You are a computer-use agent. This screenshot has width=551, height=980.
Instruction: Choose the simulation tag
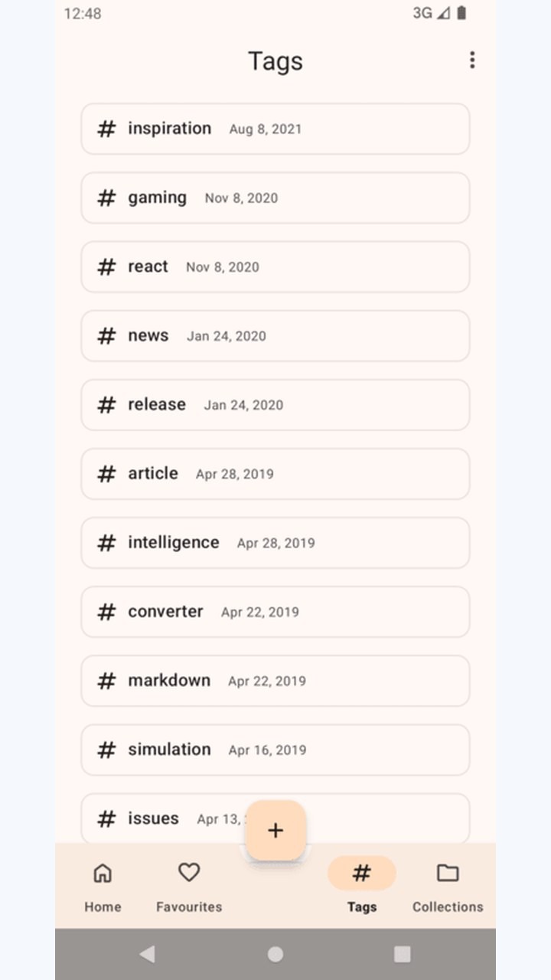click(x=275, y=749)
